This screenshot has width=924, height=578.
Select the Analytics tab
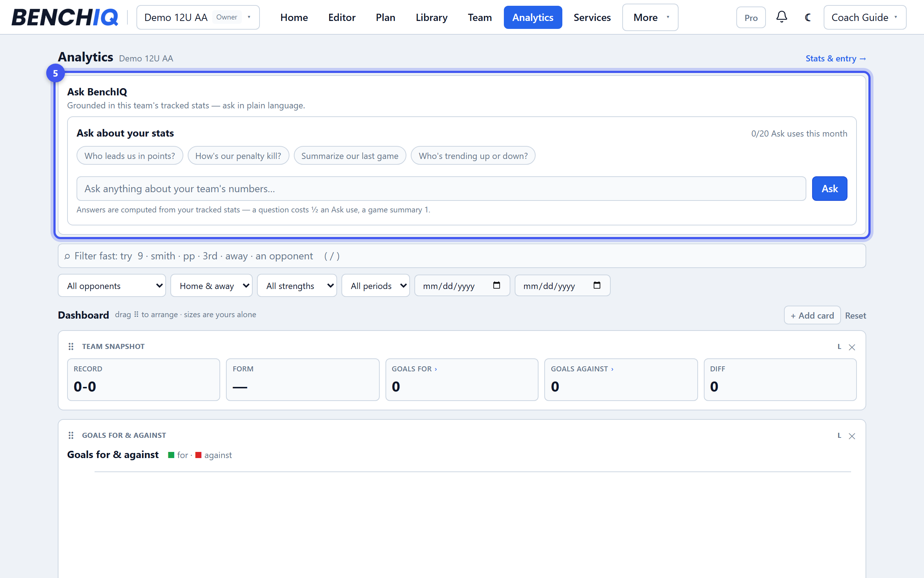533,17
